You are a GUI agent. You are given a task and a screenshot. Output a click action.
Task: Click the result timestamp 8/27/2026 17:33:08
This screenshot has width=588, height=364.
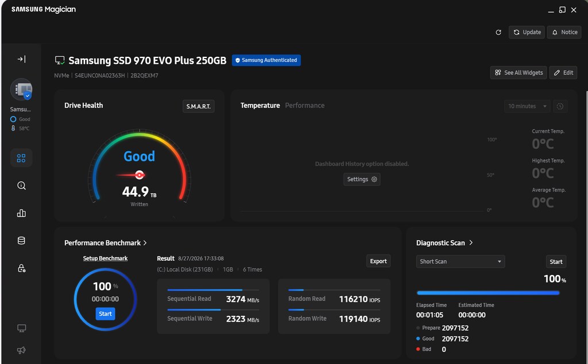(201, 259)
